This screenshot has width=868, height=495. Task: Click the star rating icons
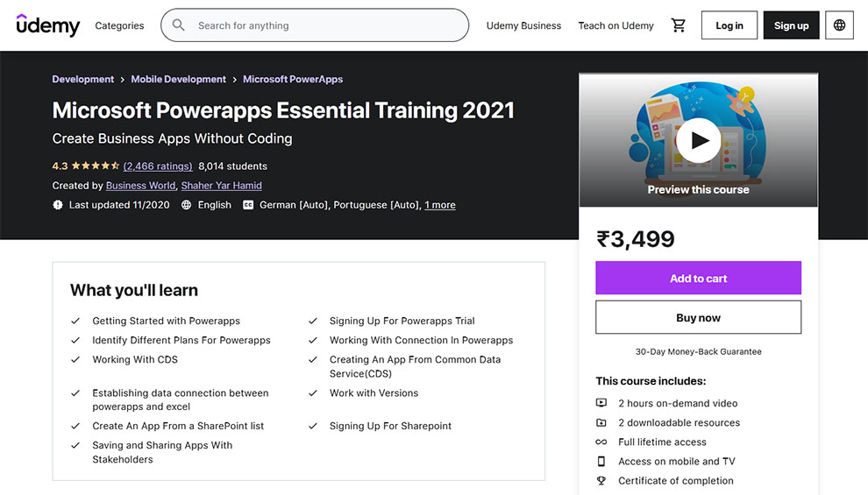(95, 166)
